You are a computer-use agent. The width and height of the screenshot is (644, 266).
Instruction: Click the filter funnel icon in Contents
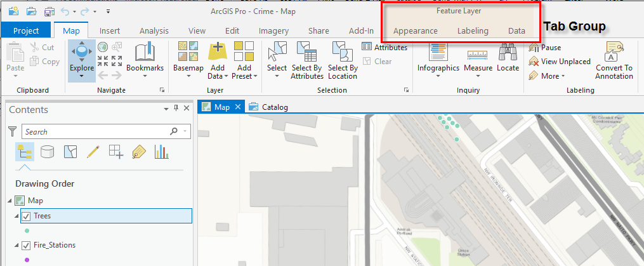[13, 131]
